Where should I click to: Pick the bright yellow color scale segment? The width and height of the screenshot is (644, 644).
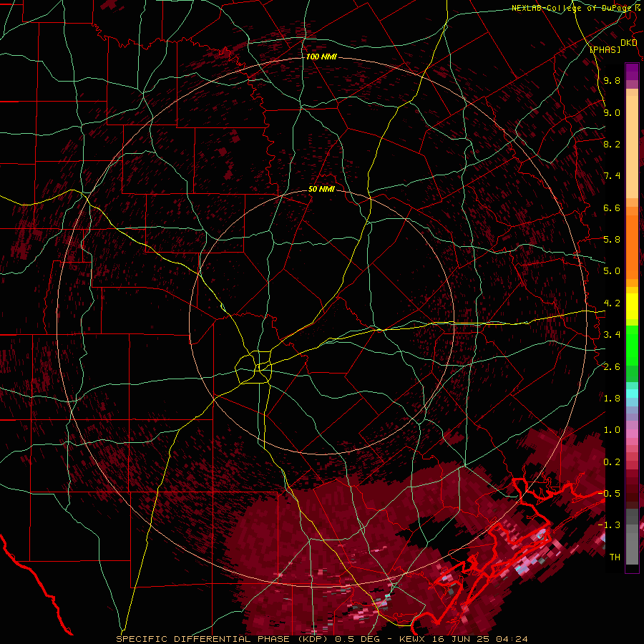(x=632, y=306)
